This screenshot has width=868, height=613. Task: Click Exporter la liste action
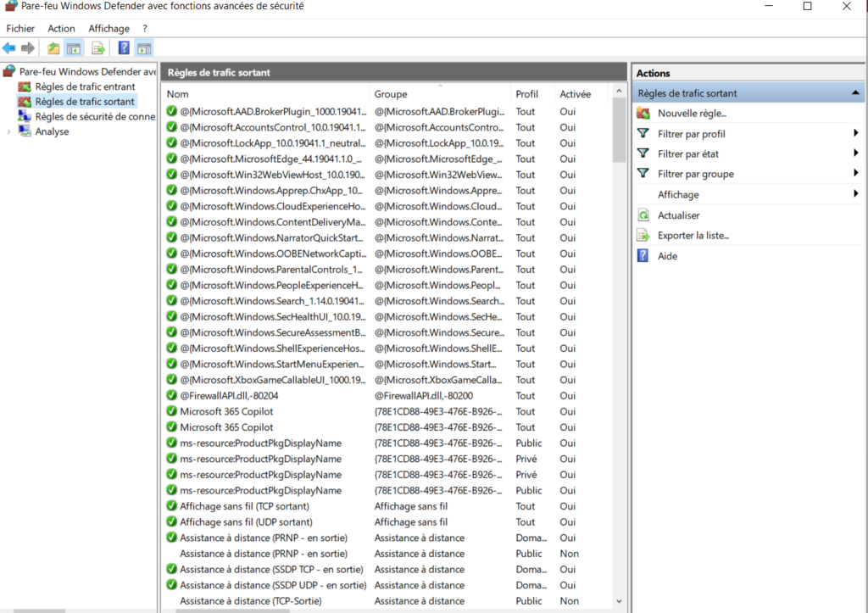(x=693, y=236)
